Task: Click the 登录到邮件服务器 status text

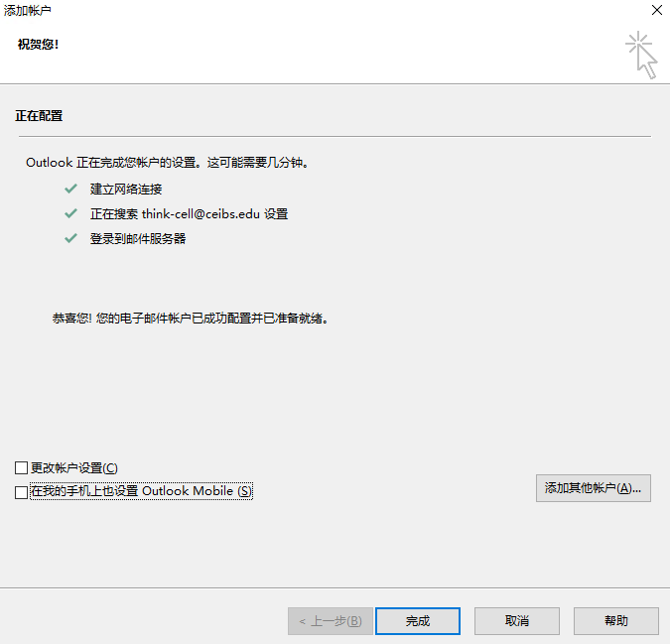Action: [137, 238]
